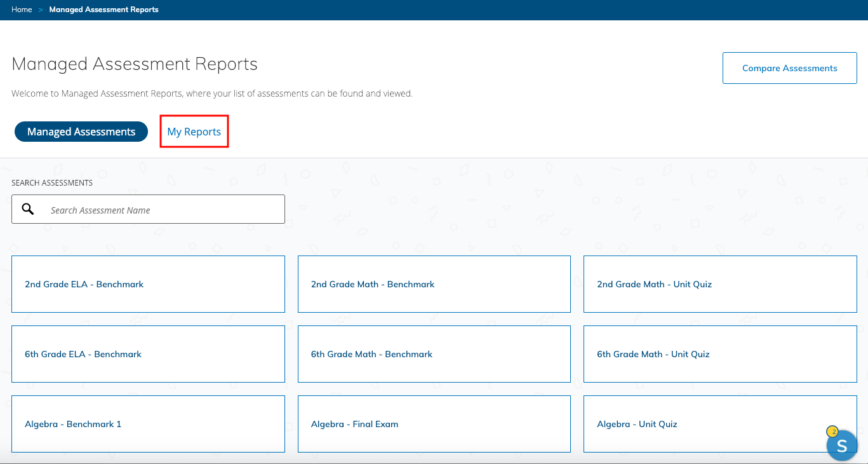Switch to the My Reports tab

click(194, 131)
